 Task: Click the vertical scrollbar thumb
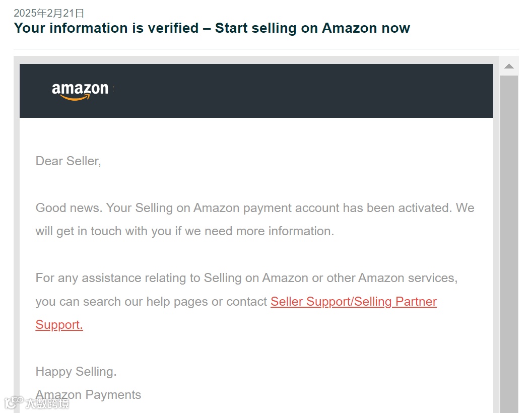click(x=509, y=242)
